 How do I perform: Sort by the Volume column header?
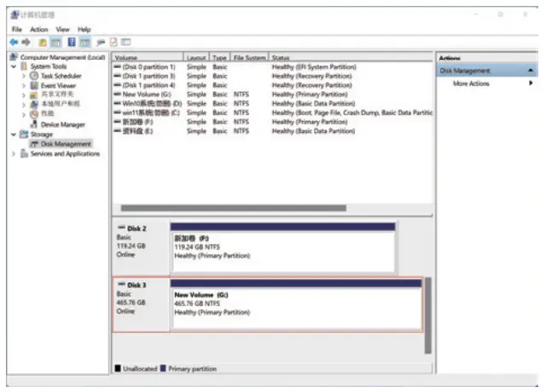tap(148, 57)
